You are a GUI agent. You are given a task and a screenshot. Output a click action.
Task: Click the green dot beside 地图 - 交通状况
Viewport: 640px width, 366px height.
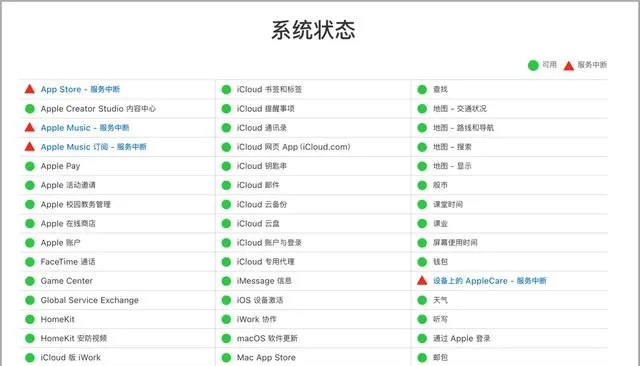[422, 109]
